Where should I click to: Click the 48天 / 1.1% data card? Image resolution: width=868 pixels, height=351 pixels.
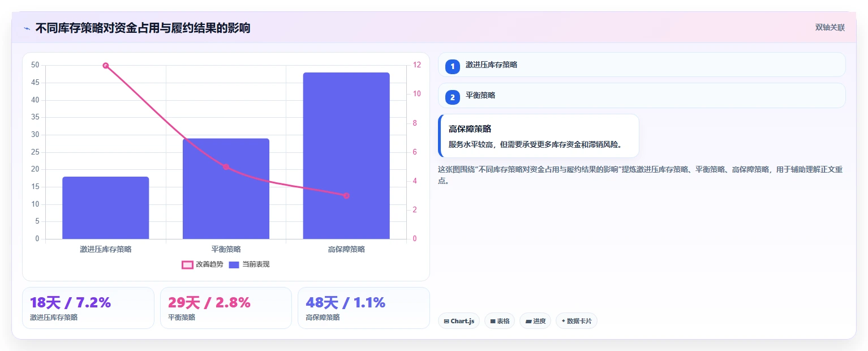(364, 308)
